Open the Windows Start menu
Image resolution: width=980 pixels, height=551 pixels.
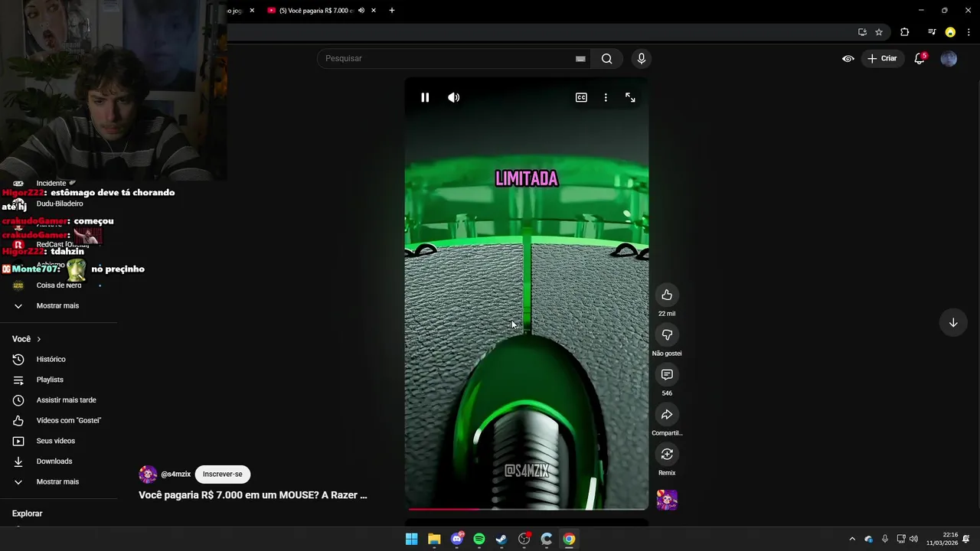[x=411, y=539]
